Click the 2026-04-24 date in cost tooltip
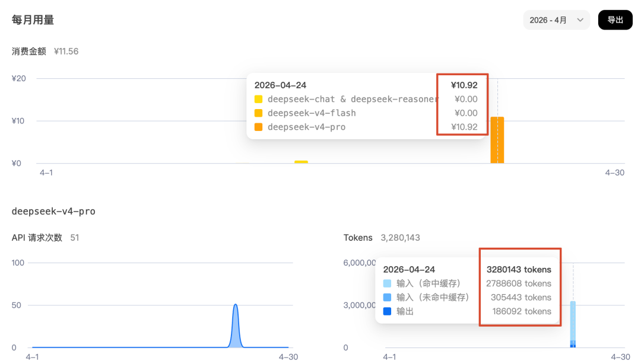The height and width of the screenshot is (364, 641). [x=280, y=85]
